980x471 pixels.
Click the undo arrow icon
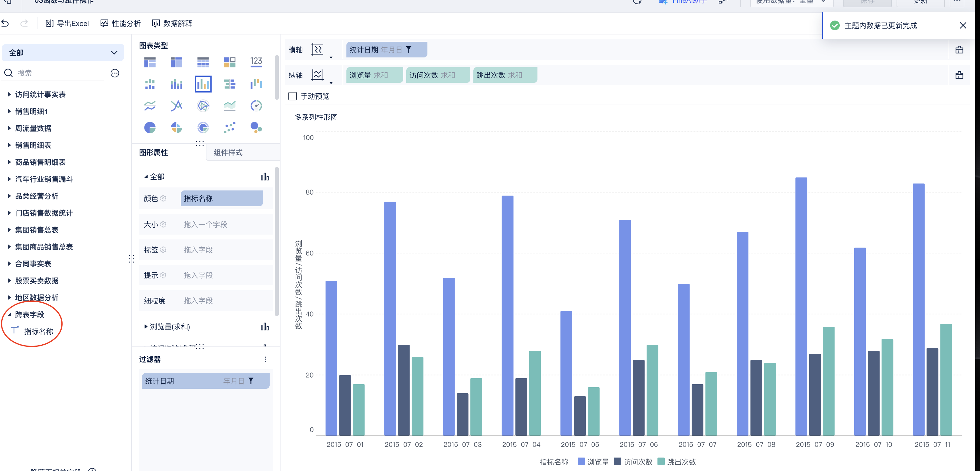tap(5, 24)
